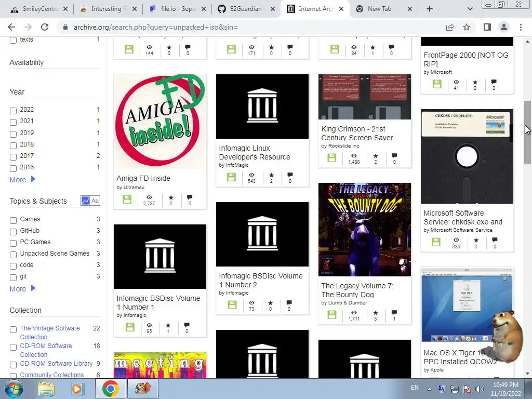Click the share page icon in address bar
The width and height of the screenshot is (532, 399).
click(x=450, y=27)
